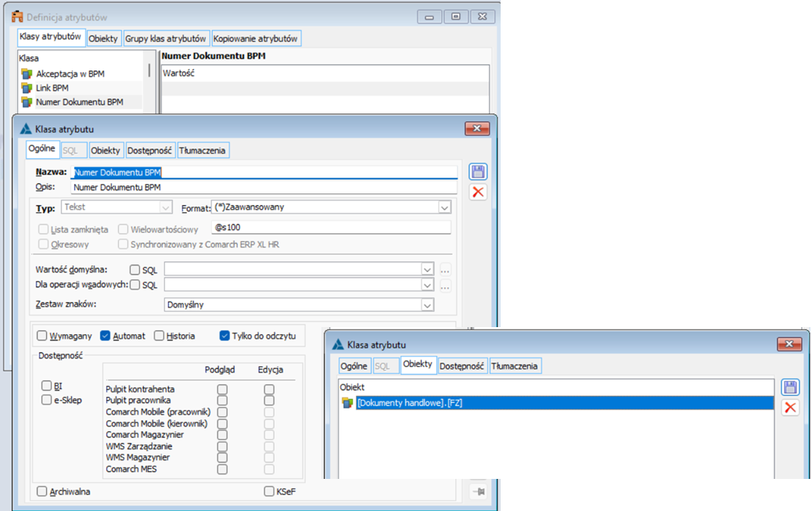The image size is (812, 511).
Task: Uncheck the Tylko do odczytu checkbox
Action: [x=225, y=336]
